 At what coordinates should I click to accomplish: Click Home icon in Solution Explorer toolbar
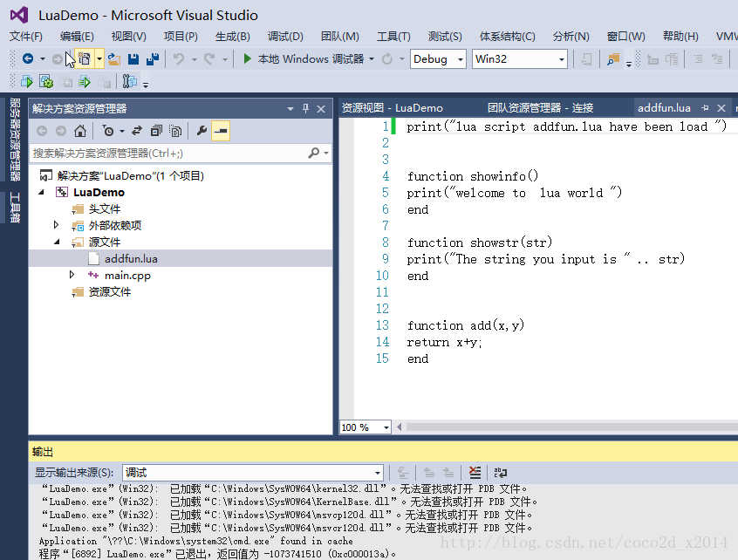tap(80, 131)
